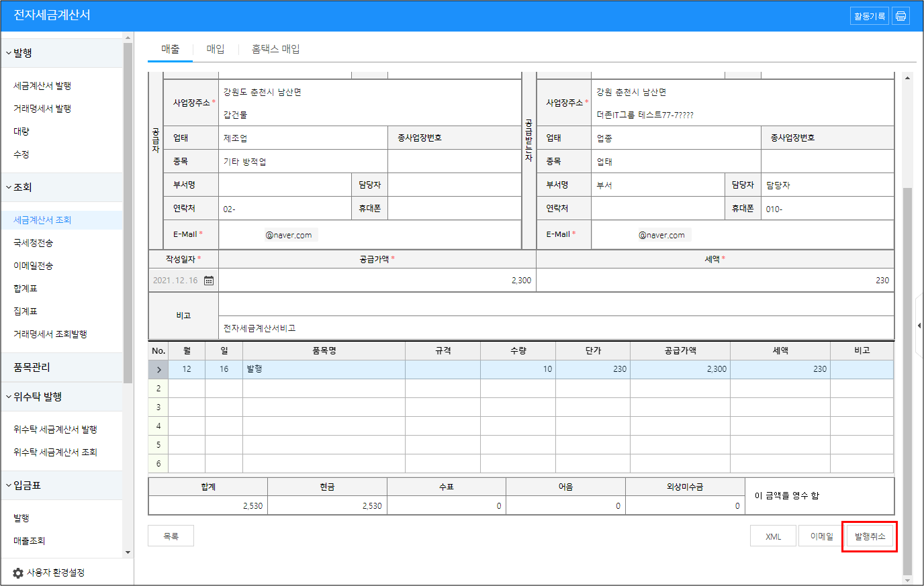The image size is (924, 586).
Task: Click the row 1 arrow indicator
Action: pos(158,370)
